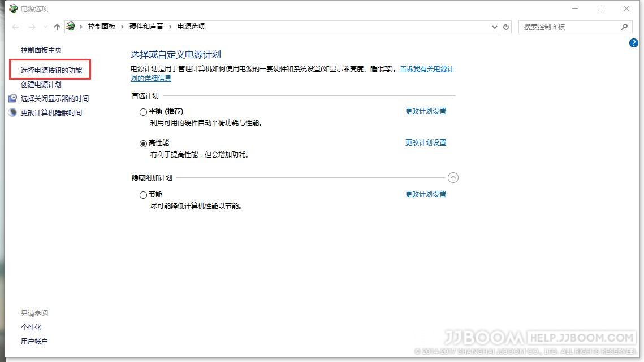Click the back navigation arrow
The height and width of the screenshot is (362, 644).
15,27
